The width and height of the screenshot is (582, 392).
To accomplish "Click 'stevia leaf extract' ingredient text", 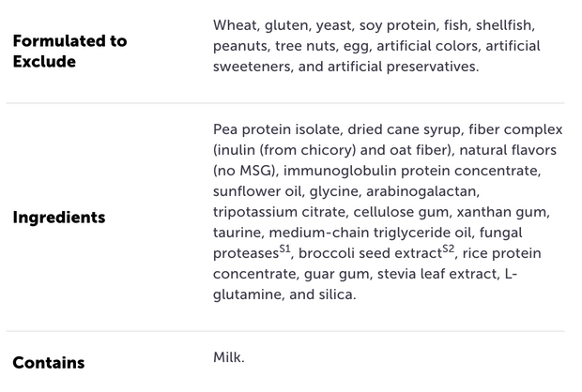I will 437,274.
